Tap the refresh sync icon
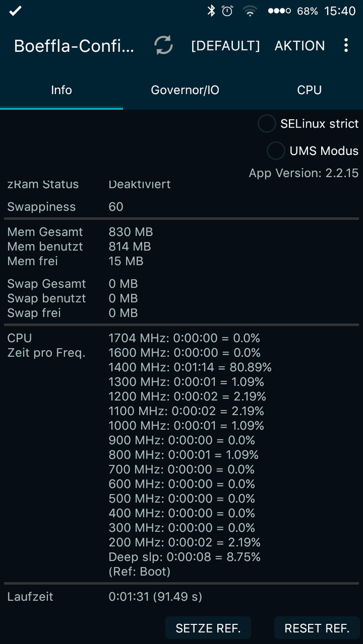Image resolution: width=363 pixels, height=644 pixels. [x=164, y=45]
